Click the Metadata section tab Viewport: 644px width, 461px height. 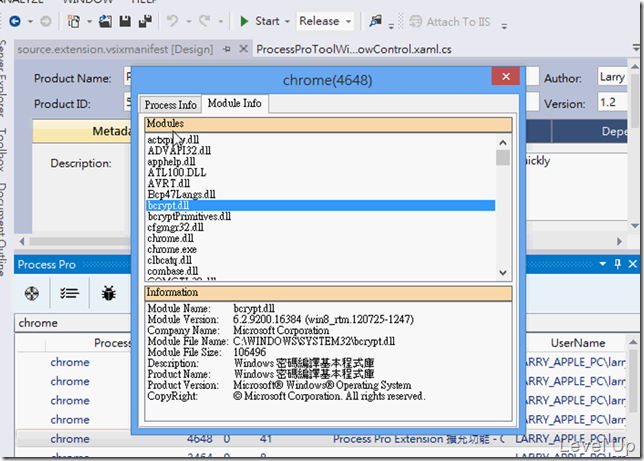[82, 131]
